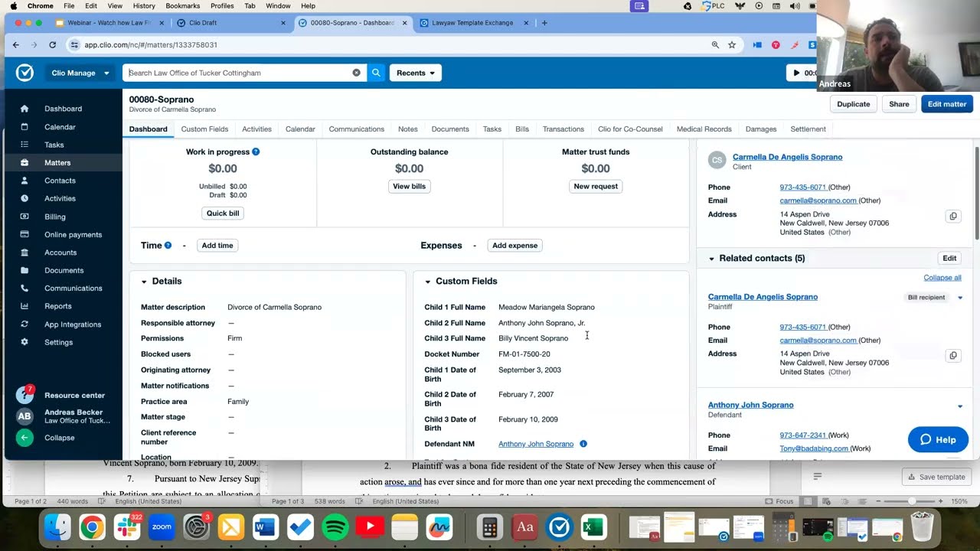Click Work in progress info icon

click(x=256, y=152)
